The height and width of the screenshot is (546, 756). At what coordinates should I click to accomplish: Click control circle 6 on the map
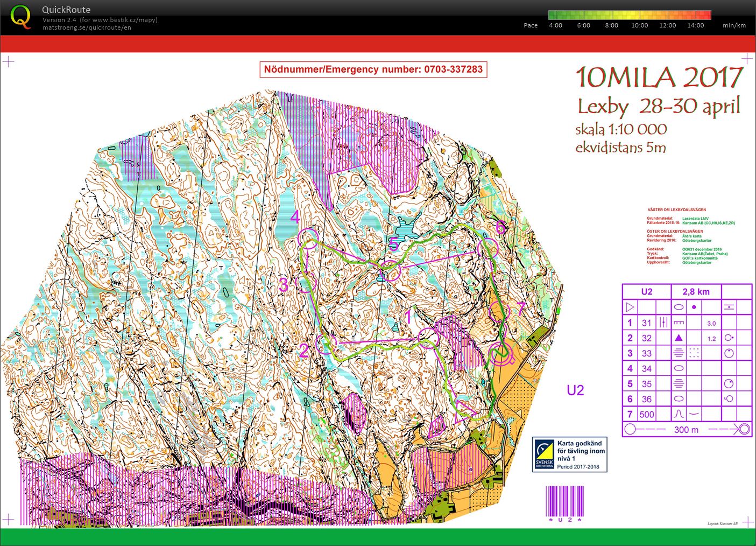(488, 248)
